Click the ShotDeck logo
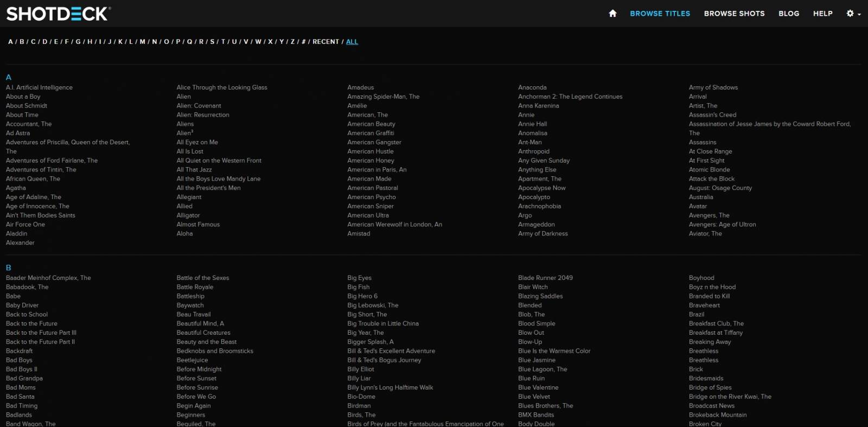The image size is (868, 427). click(x=59, y=14)
